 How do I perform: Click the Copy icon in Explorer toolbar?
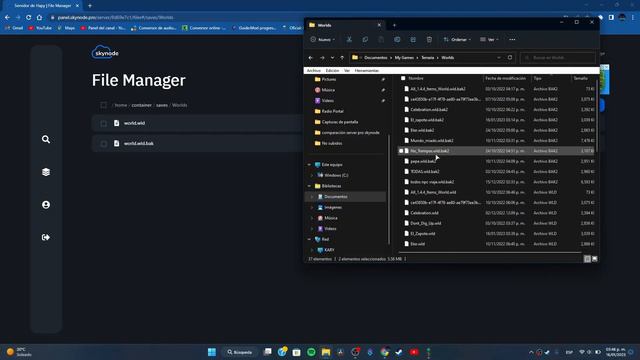click(365, 40)
